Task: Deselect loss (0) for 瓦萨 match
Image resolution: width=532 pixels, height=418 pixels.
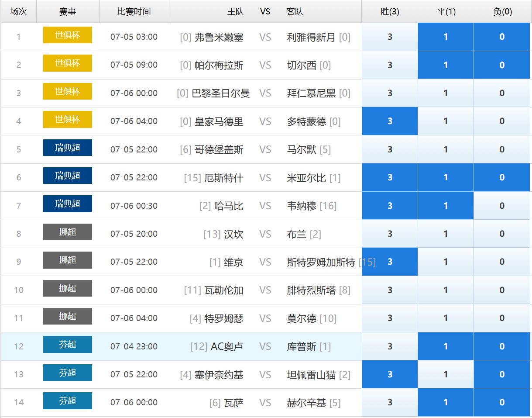Action: pos(502,402)
